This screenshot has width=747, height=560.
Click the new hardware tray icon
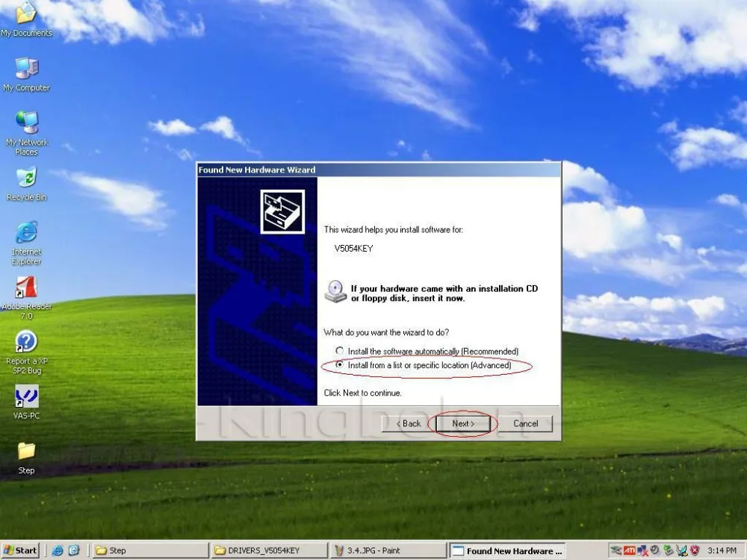[682, 550]
